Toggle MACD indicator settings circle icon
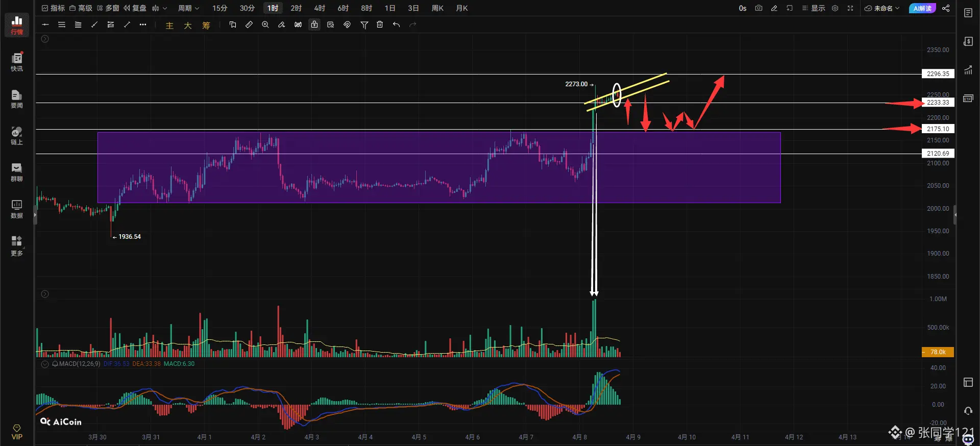 pos(45,364)
